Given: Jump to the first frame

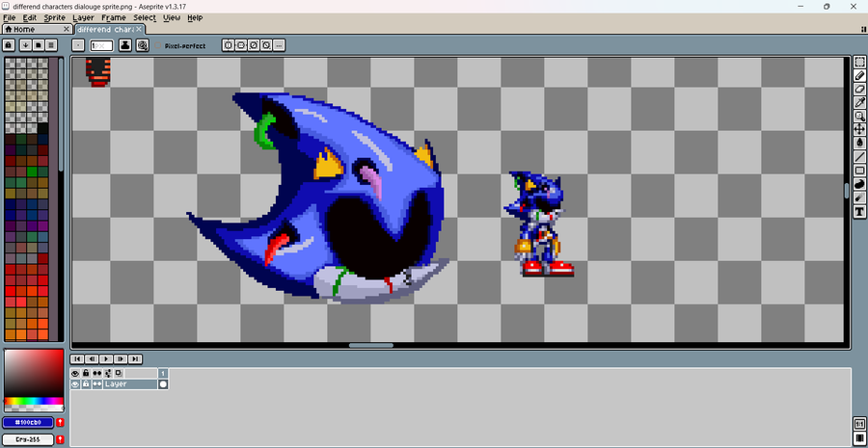Looking at the screenshot, I should (77, 359).
